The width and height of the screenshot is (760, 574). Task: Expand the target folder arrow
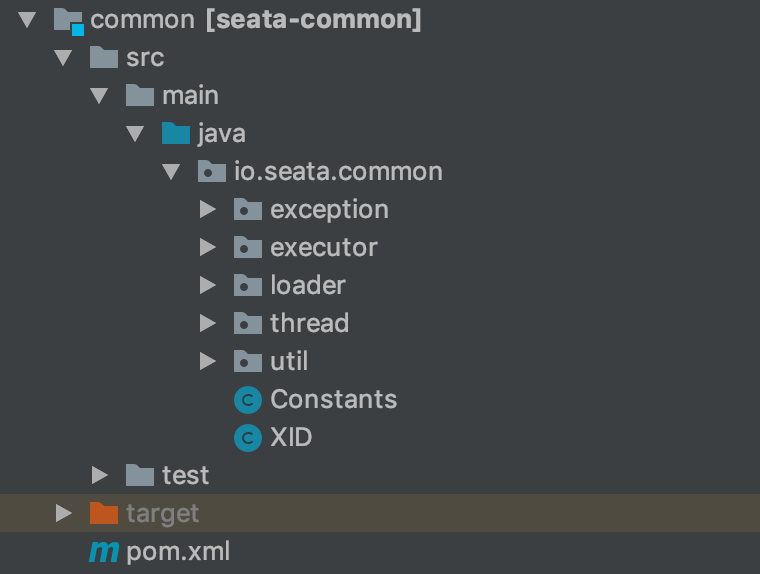64,513
